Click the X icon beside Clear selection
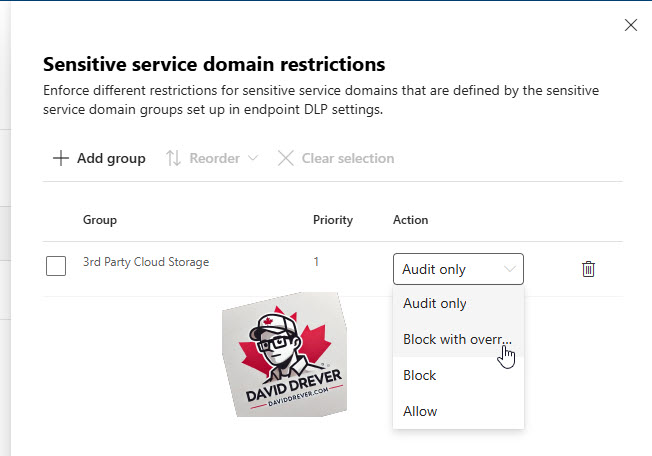The width and height of the screenshot is (652, 456). [286, 158]
